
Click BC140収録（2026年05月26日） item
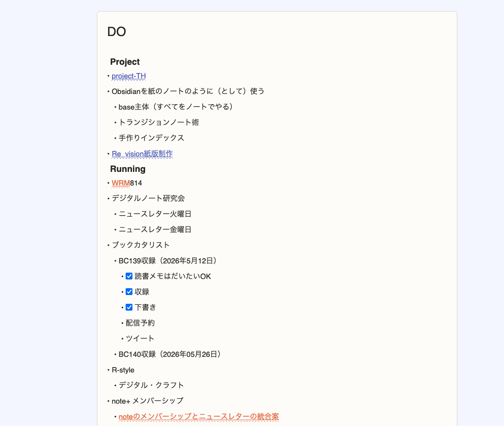pyautogui.click(x=170, y=354)
